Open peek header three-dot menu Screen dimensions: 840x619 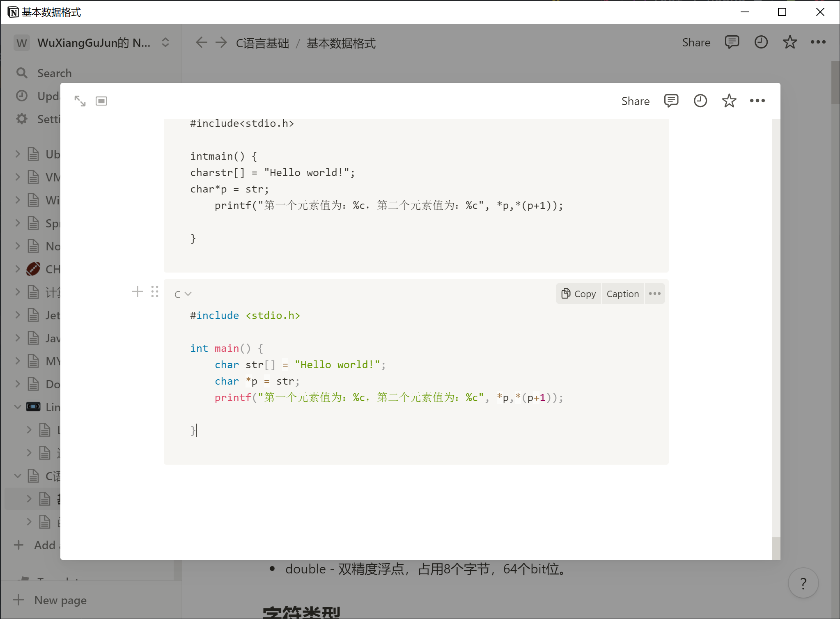coord(757,101)
